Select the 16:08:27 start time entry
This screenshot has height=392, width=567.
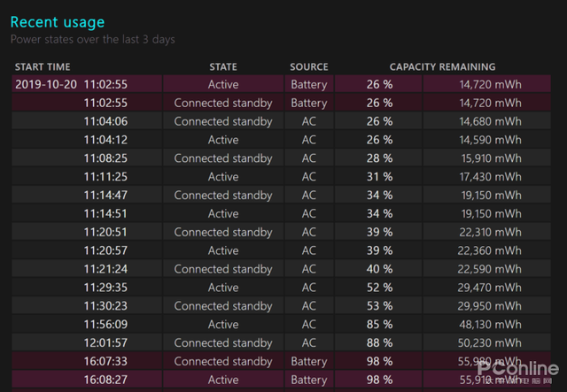(x=105, y=380)
